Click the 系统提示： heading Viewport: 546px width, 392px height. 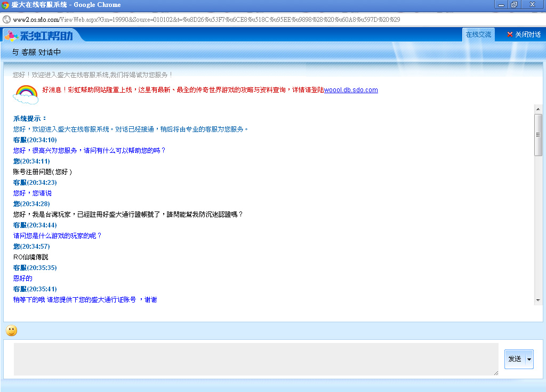point(30,119)
